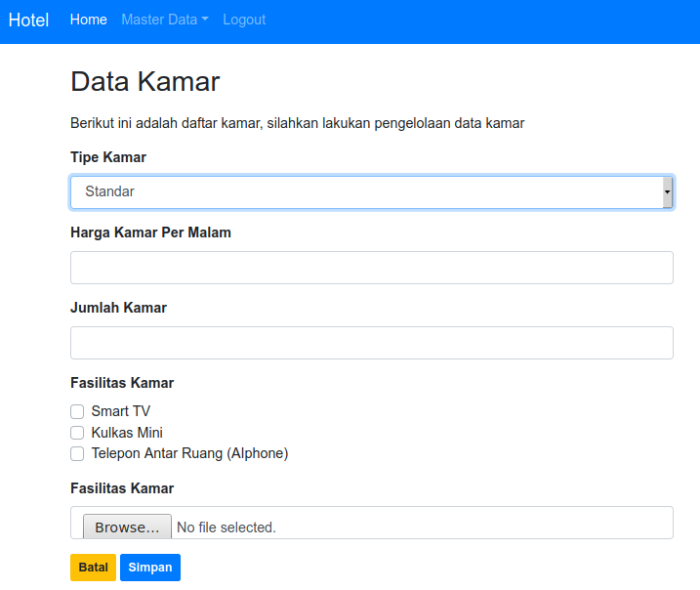
Task: Open the Tipe Kamar select box
Action: coord(372,192)
